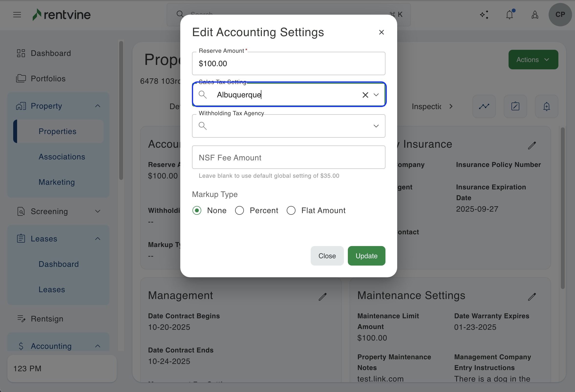Open the analytics chart icon button
575x392 pixels.
tap(484, 106)
